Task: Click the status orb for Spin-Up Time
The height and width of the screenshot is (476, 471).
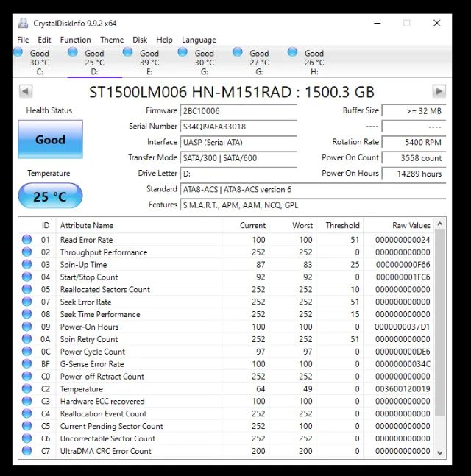Action: [27, 264]
